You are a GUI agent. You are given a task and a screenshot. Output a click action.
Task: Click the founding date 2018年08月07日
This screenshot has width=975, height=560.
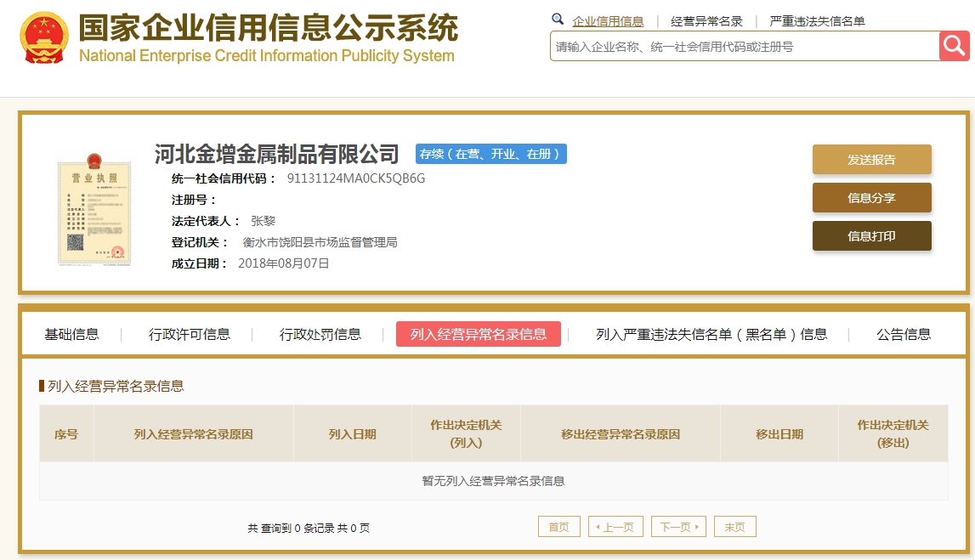284,263
